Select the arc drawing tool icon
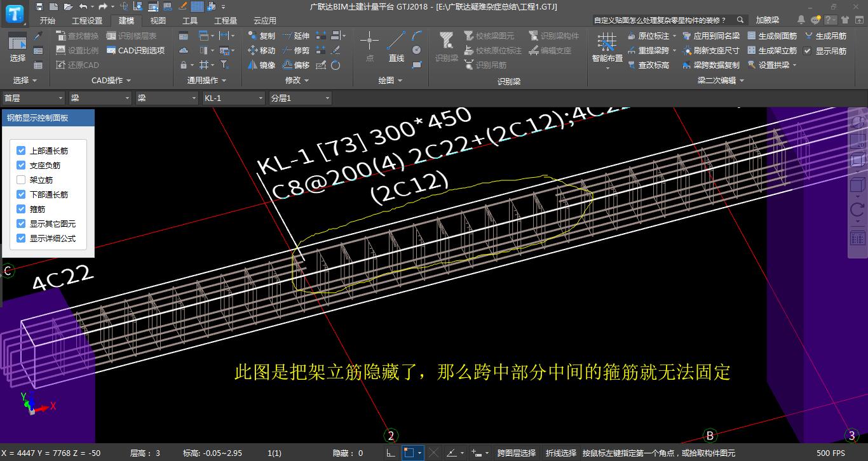This screenshot has width=868, height=461. point(416,36)
